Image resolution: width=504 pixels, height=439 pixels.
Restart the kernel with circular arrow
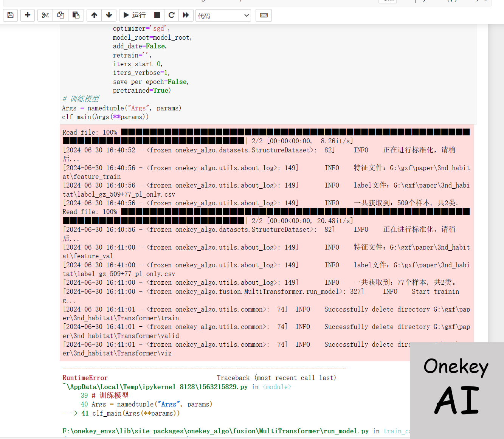click(x=171, y=15)
